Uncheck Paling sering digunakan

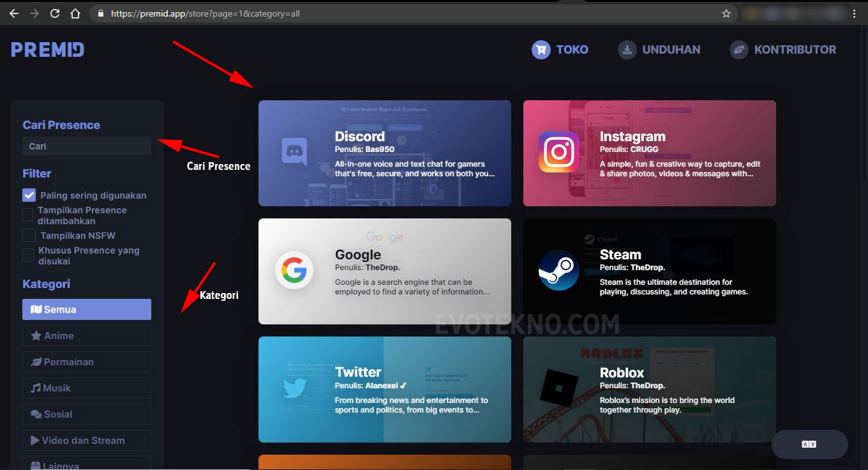tap(29, 195)
